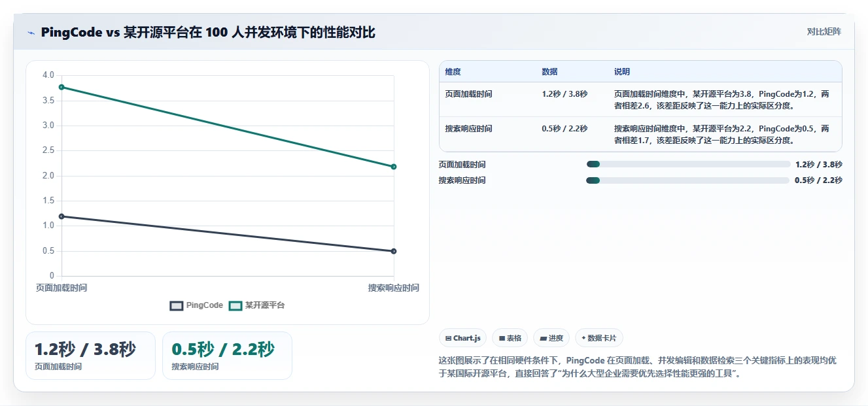Click the 搜索响应时间 x-axis label
Viewport: 868px width, 406px height.
(393, 288)
